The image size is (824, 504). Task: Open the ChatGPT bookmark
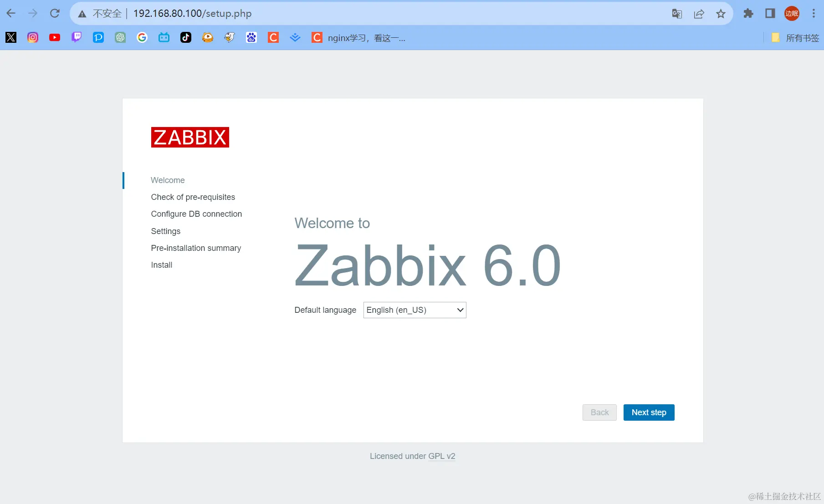(120, 37)
